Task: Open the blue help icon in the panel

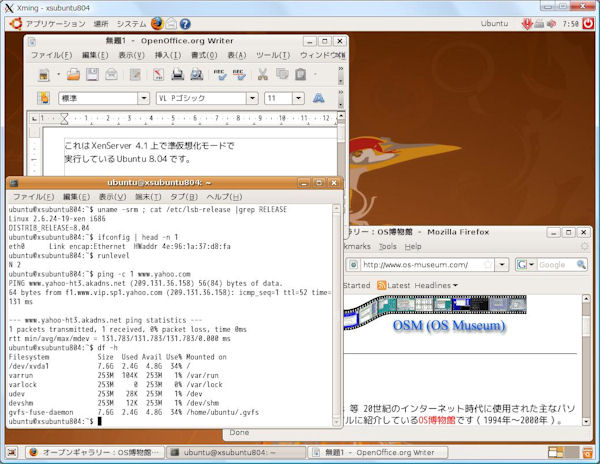Action: pos(185,24)
